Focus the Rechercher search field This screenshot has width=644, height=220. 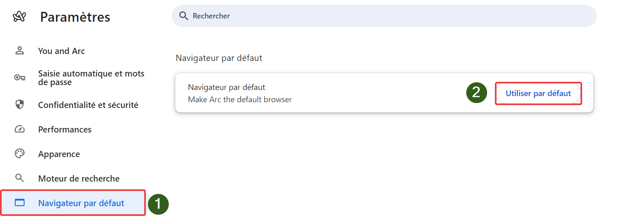coord(384,16)
